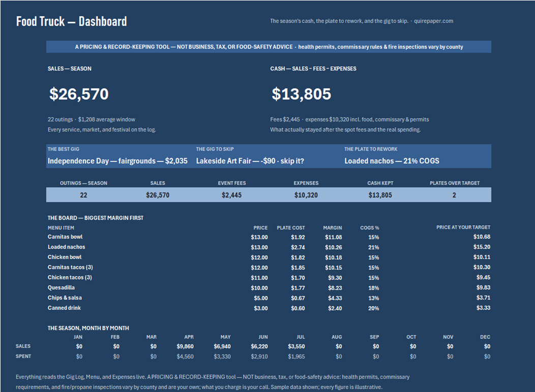Select the JUL spent value $1,965
The image size is (535, 392).
296,356
